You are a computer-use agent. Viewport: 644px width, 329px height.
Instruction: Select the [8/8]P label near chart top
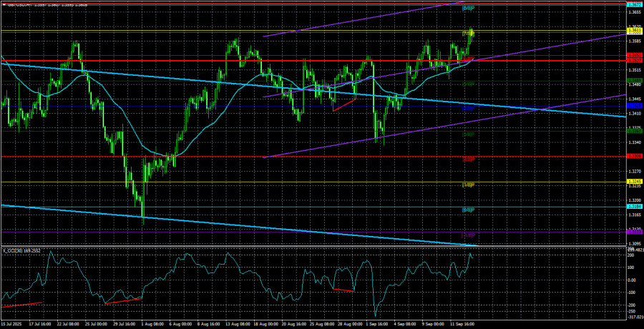[469, 8]
